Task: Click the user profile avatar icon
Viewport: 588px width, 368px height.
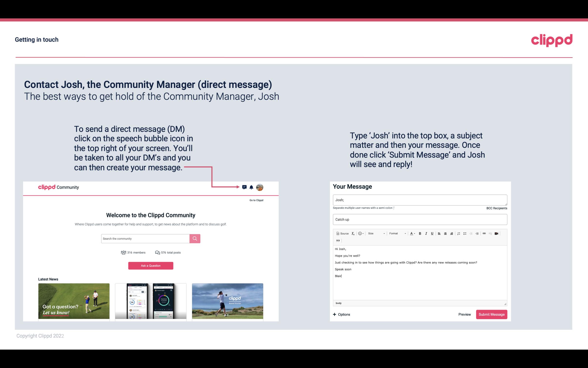Action: pyautogui.click(x=260, y=187)
